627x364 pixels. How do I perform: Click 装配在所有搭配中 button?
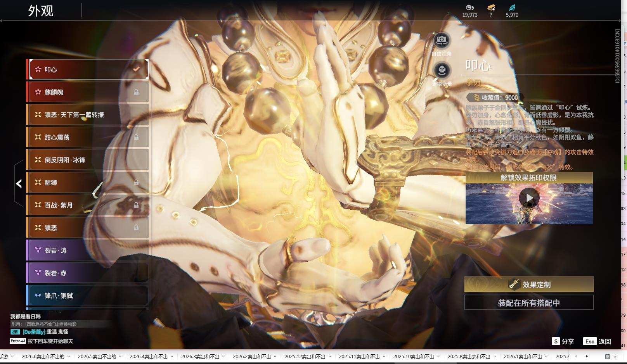coord(529,303)
